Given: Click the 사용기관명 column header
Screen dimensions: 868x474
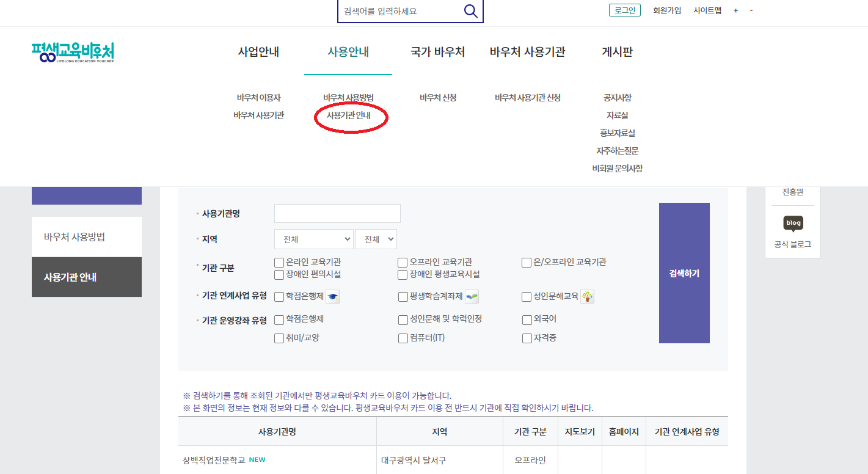Looking at the screenshot, I should point(277,432).
